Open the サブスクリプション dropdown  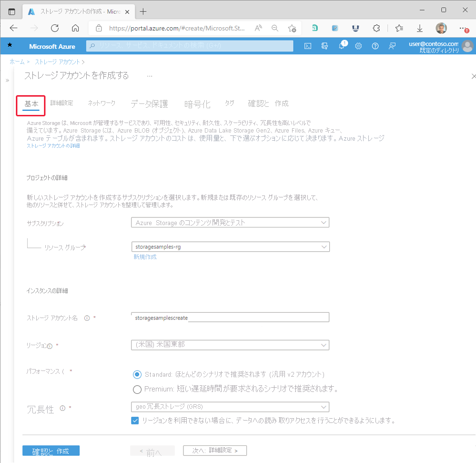click(230, 222)
